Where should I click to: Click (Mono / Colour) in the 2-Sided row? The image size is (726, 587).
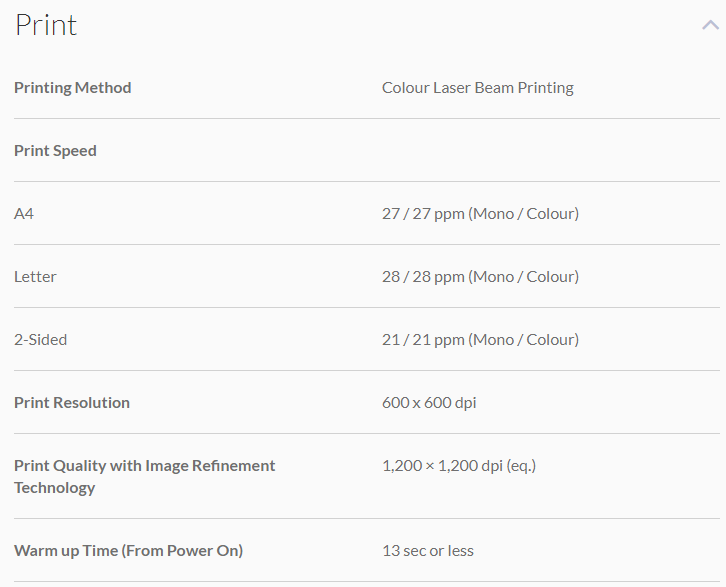click(x=523, y=339)
